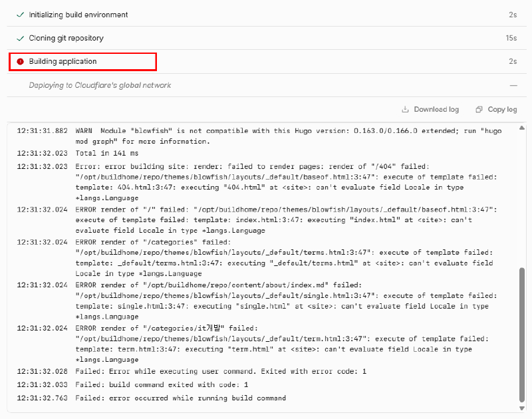532x419 pixels.
Task: Click the "Error: error building site" log entry
Action: [x=287, y=182]
